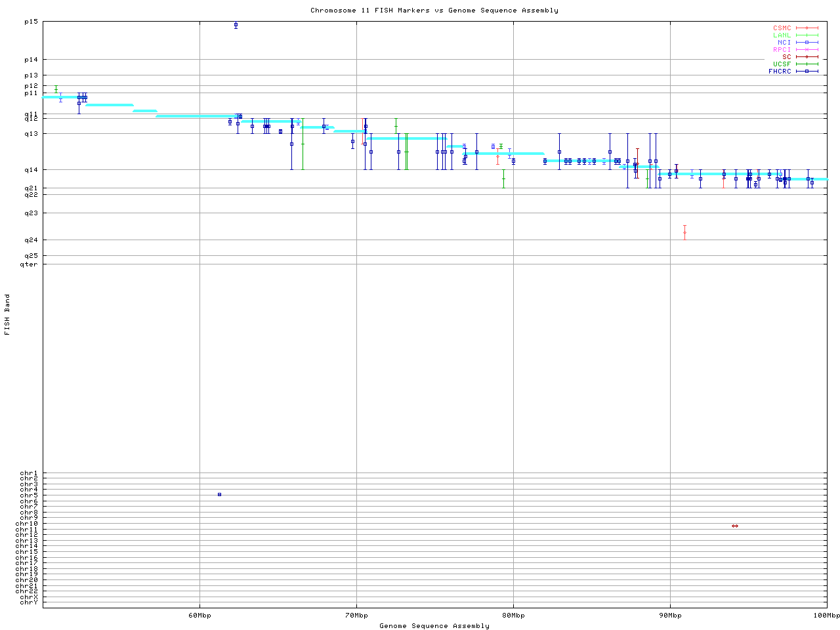Click the chart title 'Chromosome 11 FISH Markers'
The width and height of the screenshot is (840, 630).
tap(434, 10)
